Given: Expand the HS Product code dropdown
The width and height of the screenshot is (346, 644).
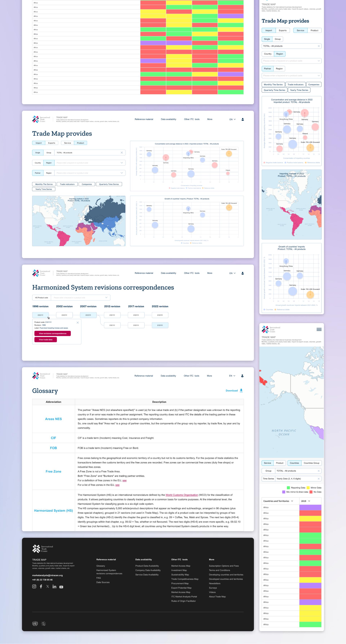Looking at the screenshot, I should pyautogui.click(x=106, y=297).
